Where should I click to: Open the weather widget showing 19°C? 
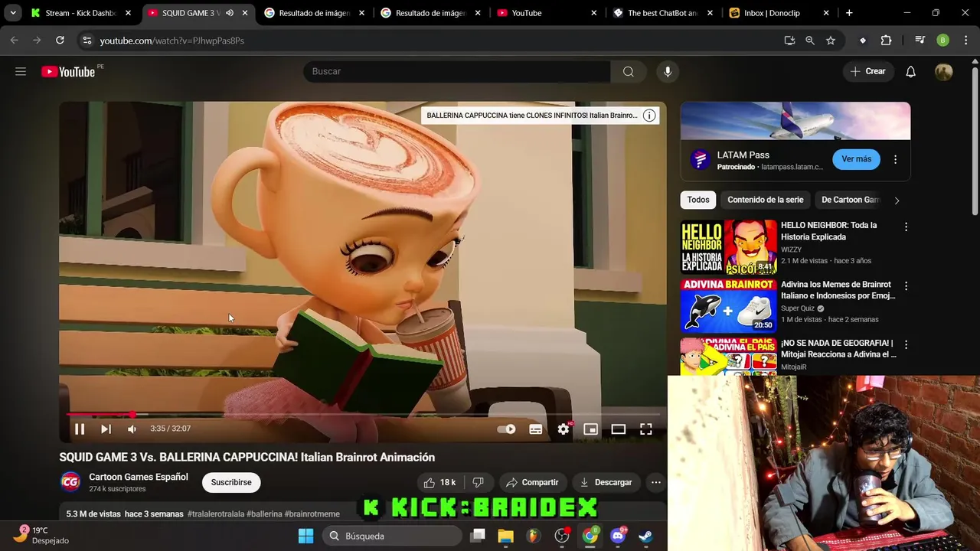(42, 535)
